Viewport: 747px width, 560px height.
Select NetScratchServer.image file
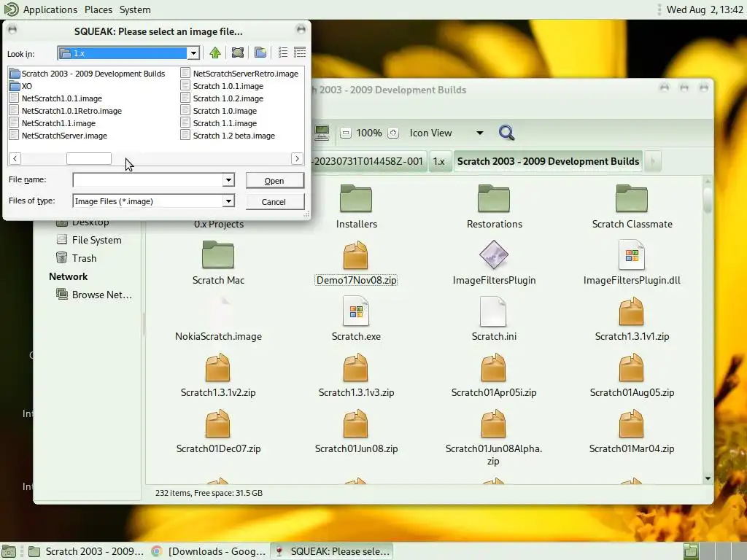coord(58,136)
